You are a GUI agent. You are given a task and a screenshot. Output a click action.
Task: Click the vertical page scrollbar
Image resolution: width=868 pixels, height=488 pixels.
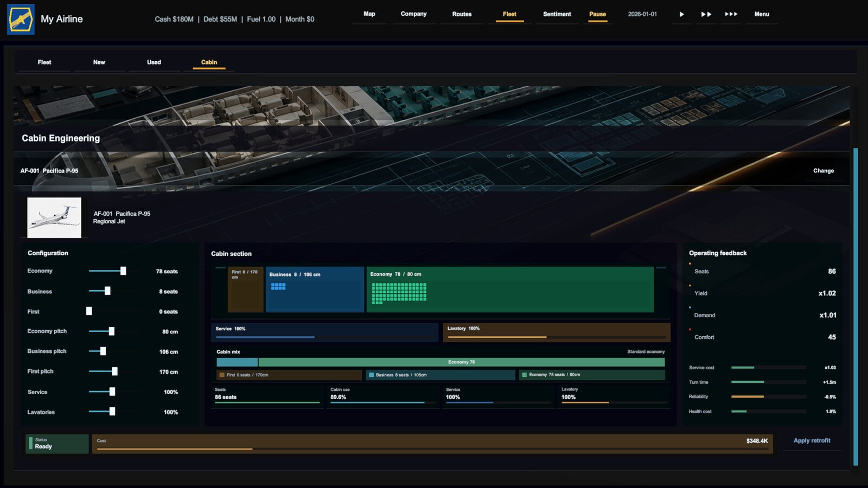(856, 307)
